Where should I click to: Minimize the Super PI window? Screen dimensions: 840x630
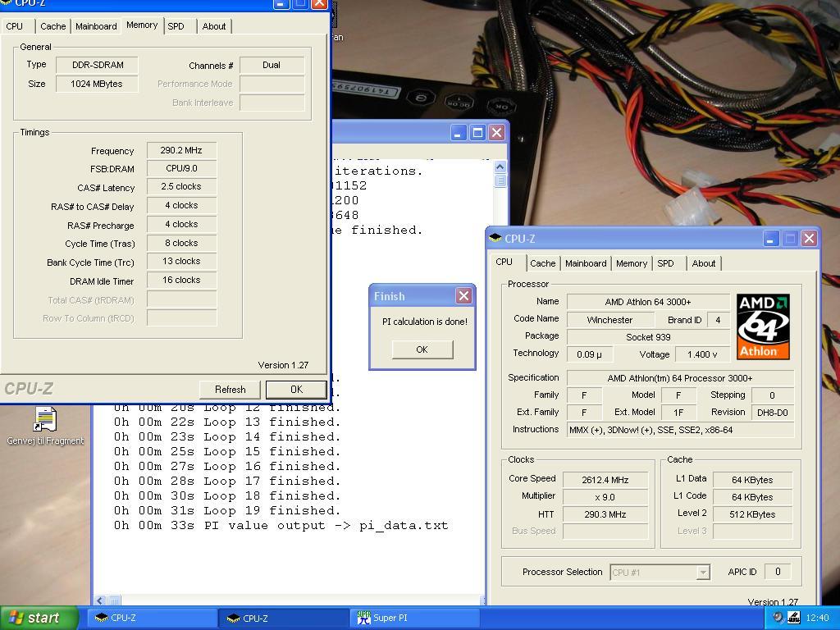458,132
